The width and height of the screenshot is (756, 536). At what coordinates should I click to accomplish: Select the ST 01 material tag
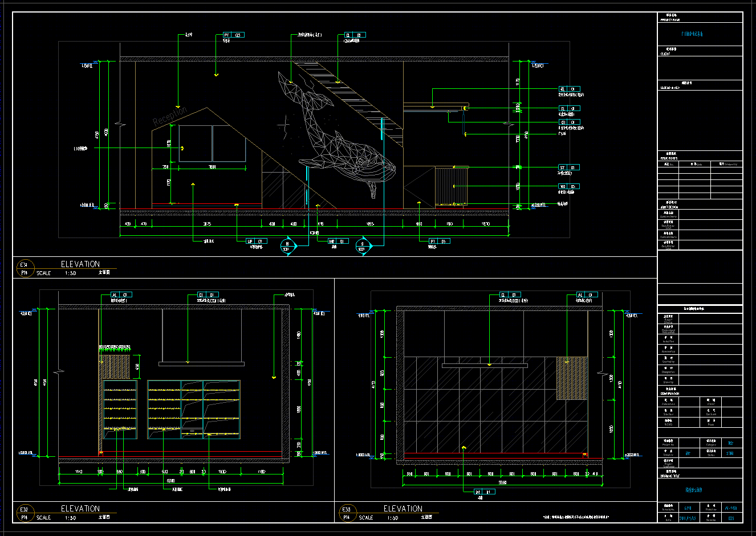click(x=569, y=167)
